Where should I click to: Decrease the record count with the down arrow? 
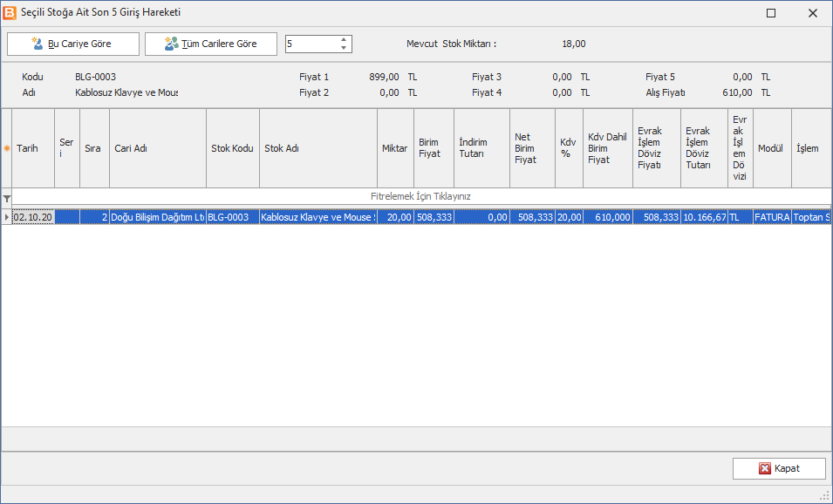pyautogui.click(x=344, y=48)
